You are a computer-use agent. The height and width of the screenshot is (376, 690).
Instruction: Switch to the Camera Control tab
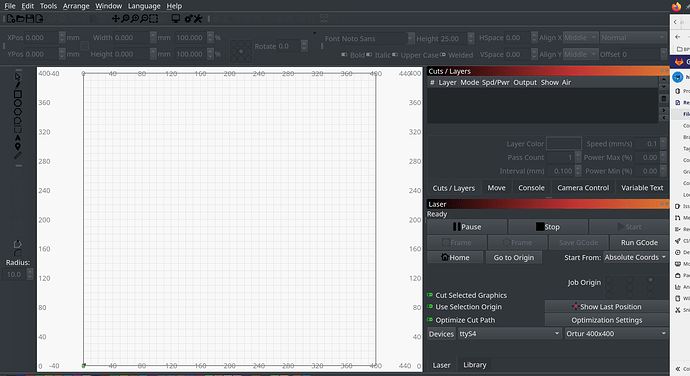point(583,188)
